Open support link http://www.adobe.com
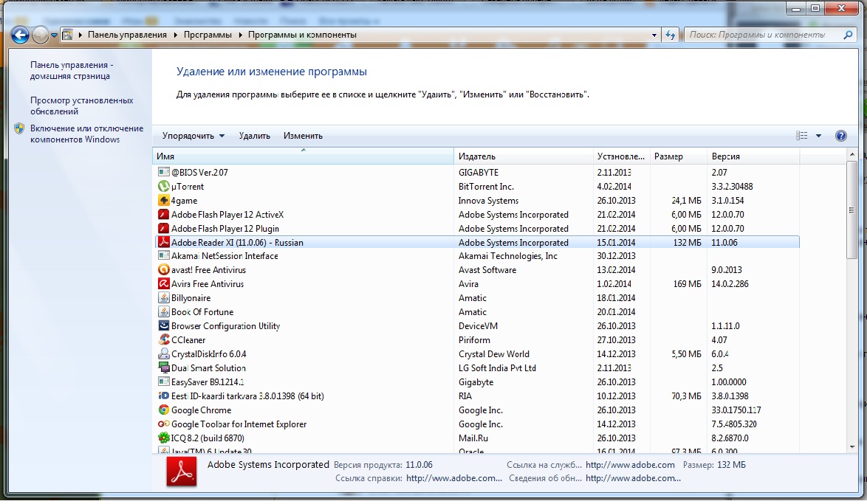The height and width of the screenshot is (504, 867). 630,465
